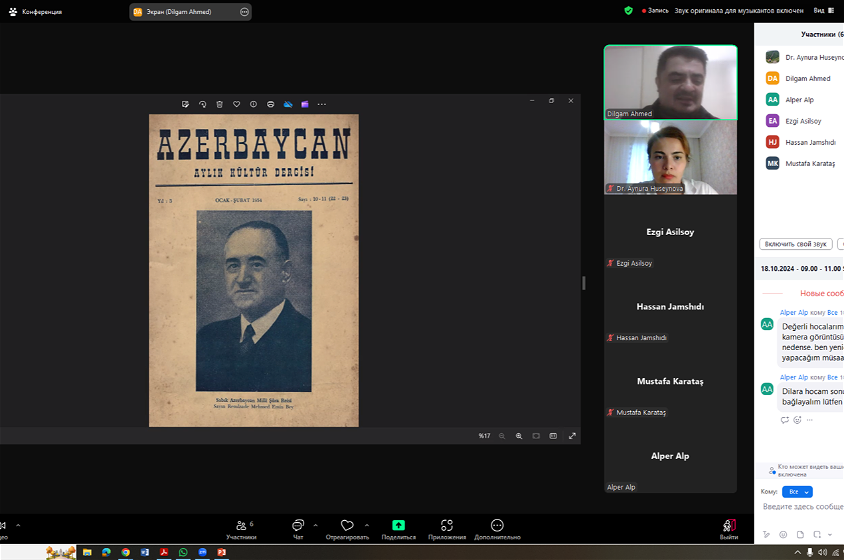Open Microsoft Word from the taskbar

(145, 552)
